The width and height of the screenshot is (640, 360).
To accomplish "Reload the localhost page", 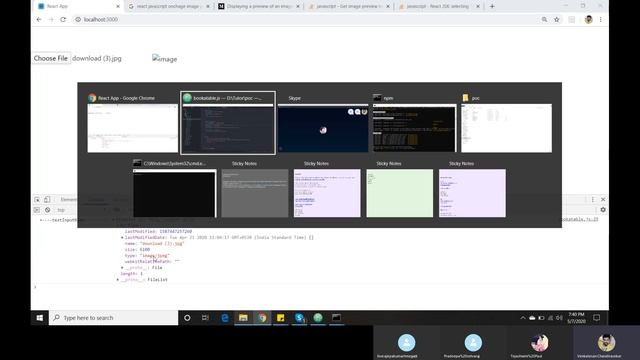I will tap(63, 19).
